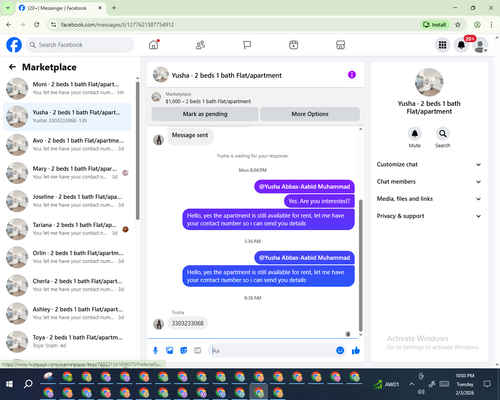
Task: Choose a sticker icon in composer
Action: click(x=184, y=350)
